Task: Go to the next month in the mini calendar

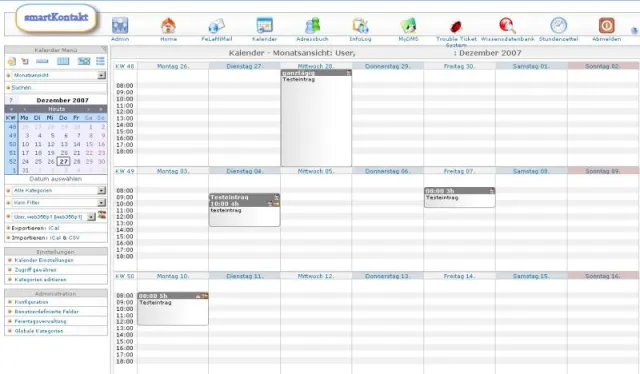Action: click(88, 109)
